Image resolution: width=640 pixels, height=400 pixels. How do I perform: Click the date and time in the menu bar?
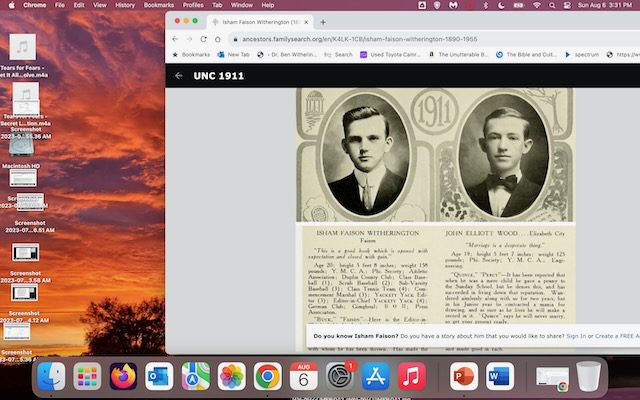coord(605,5)
